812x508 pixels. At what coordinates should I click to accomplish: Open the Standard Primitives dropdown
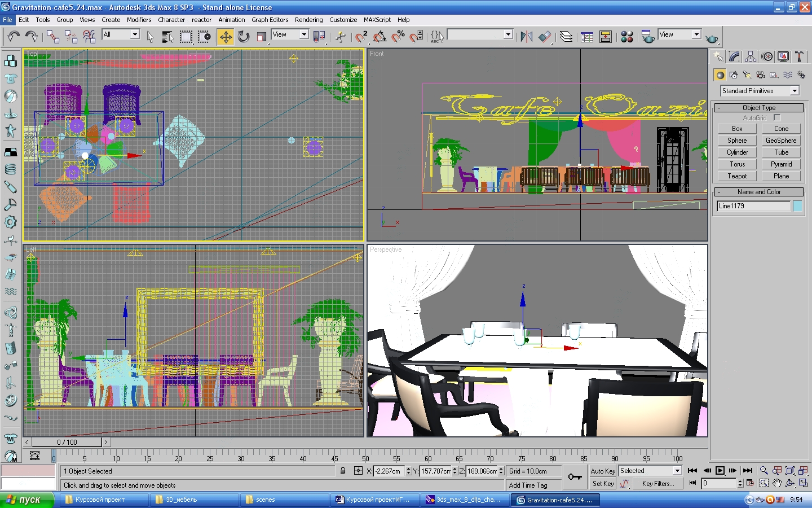(760, 91)
